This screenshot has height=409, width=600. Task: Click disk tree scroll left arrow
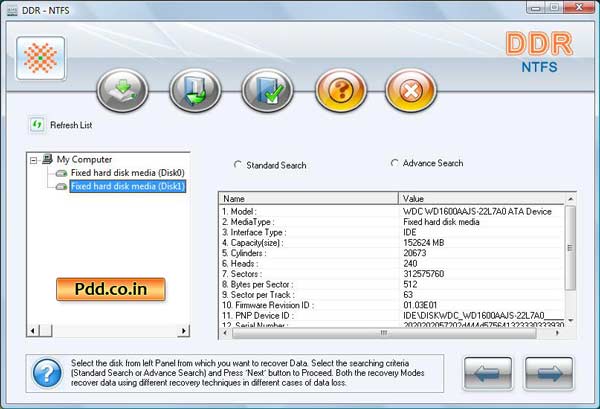coord(33,331)
